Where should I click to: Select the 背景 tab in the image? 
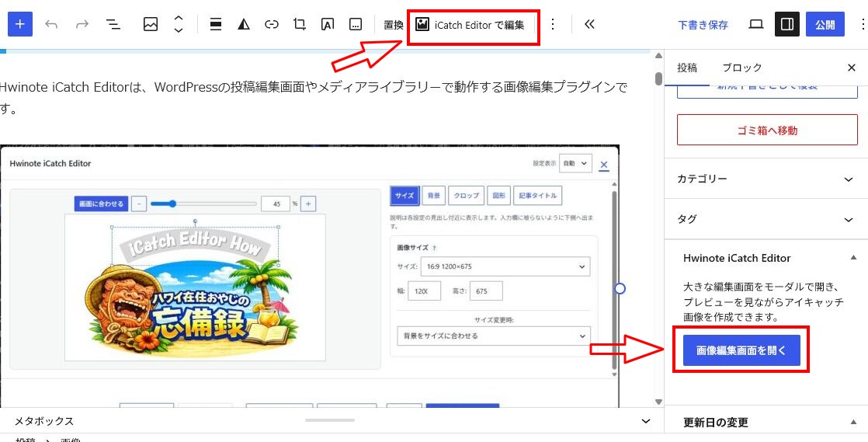[433, 196]
